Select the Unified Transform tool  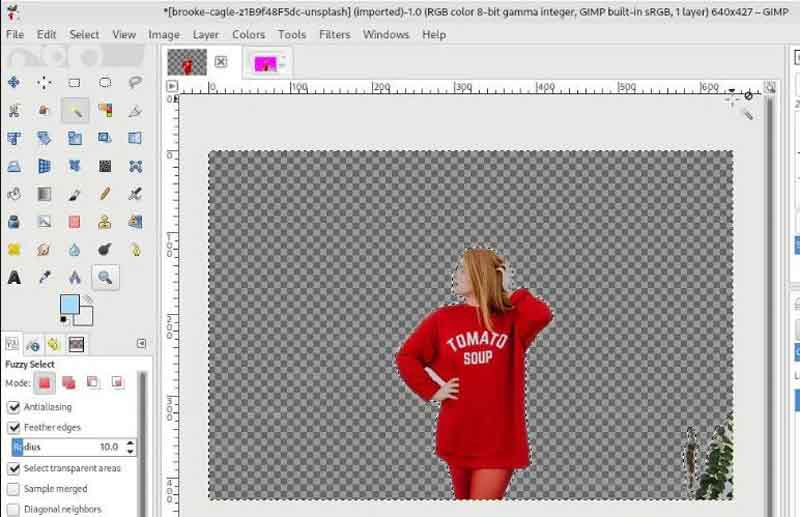tap(14, 138)
